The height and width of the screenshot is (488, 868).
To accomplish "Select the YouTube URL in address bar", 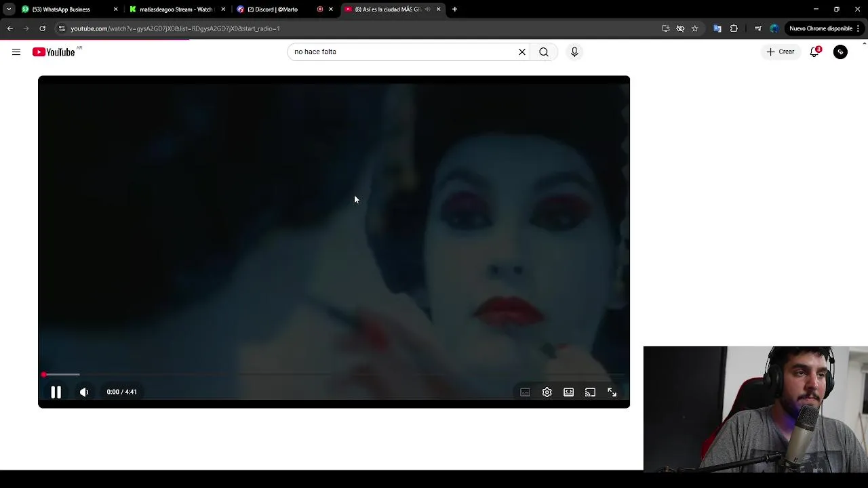I will [x=175, y=28].
